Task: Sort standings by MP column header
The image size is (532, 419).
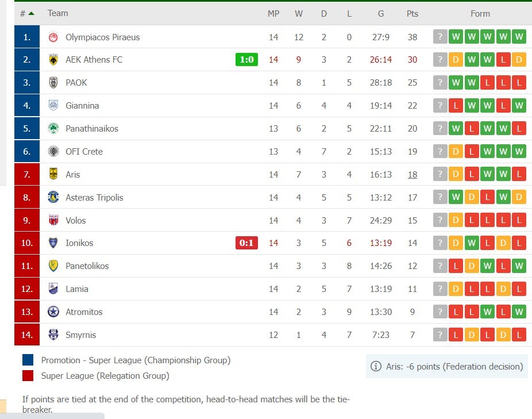Action: pos(273,13)
